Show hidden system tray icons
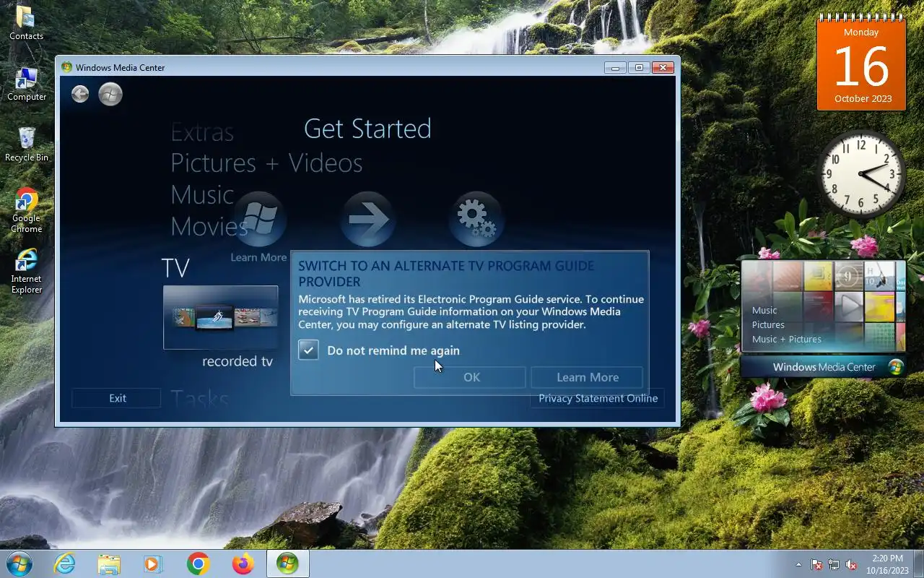Viewport: 924px width, 578px height. click(798, 564)
